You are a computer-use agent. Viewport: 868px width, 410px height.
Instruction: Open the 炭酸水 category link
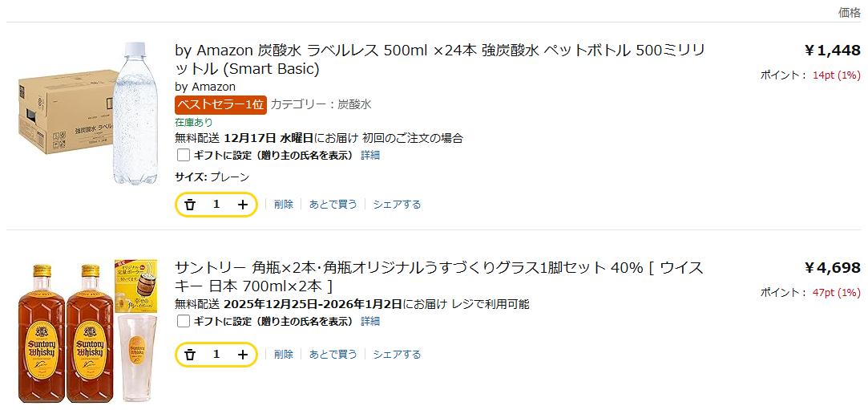pyautogui.click(x=354, y=104)
